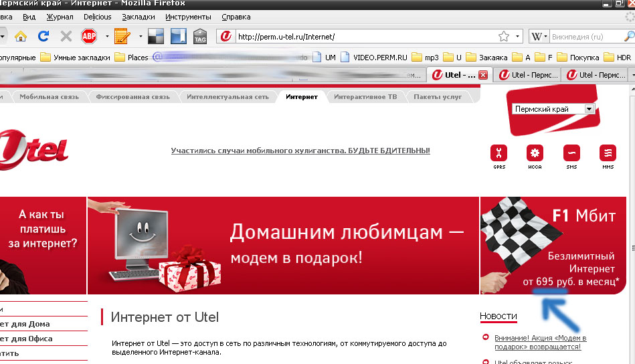The image size is (635, 364).
Task: Open the Delicious menu
Action: click(98, 17)
